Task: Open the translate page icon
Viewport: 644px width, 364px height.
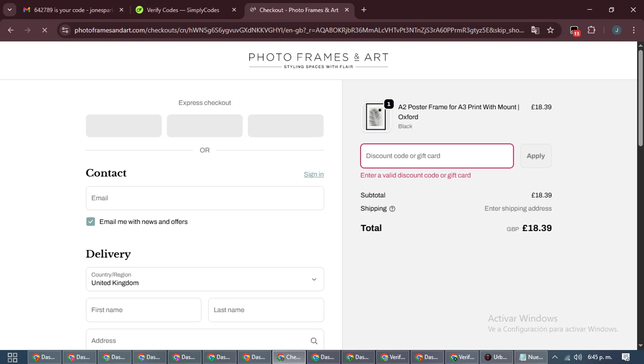Action: click(535, 30)
